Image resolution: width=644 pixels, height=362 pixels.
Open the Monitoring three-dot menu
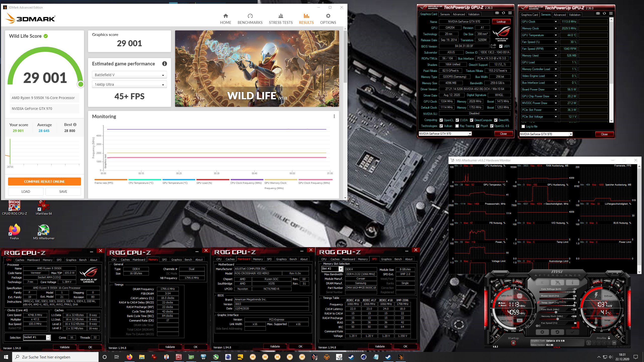point(334,116)
